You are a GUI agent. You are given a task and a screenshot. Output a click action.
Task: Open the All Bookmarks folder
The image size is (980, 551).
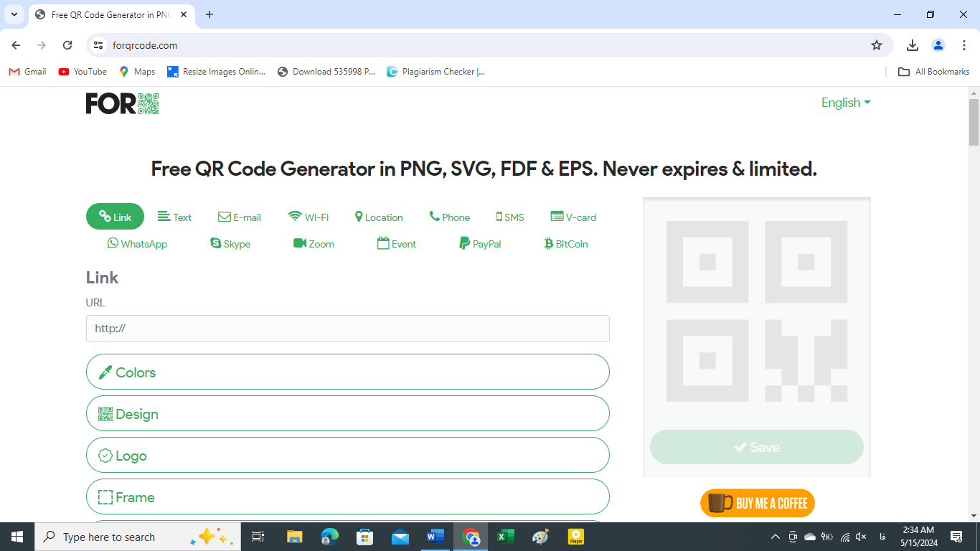934,72
